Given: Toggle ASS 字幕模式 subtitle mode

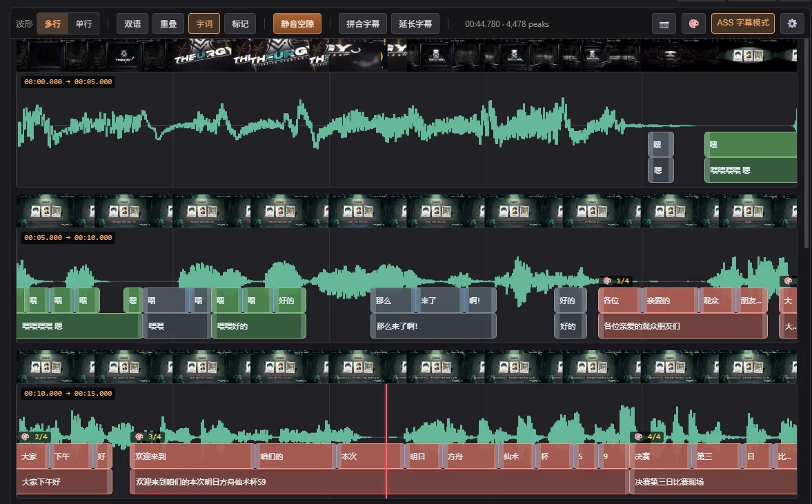Looking at the screenshot, I should 742,23.
